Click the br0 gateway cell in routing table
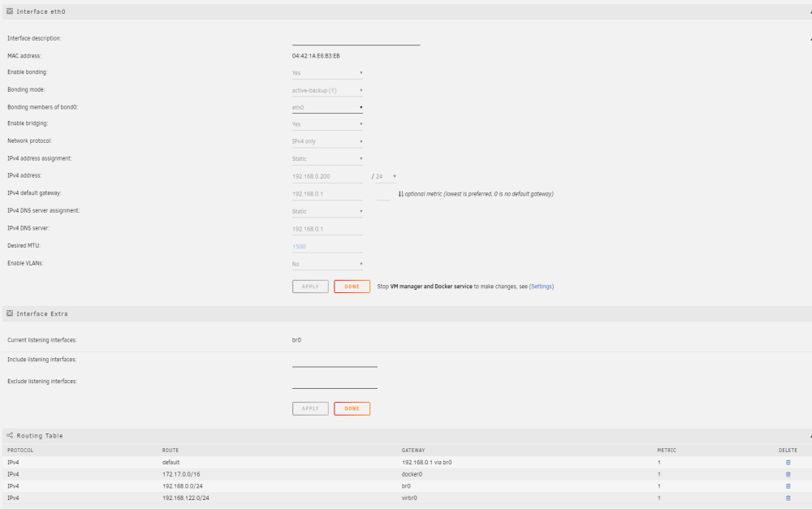 click(x=406, y=486)
